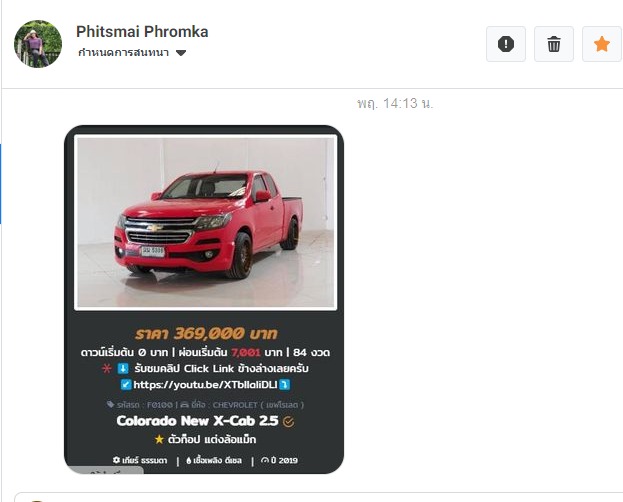The width and height of the screenshot is (623, 502).
Task: Click the ราคา 369,000 บาท price text
Action: pyautogui.click(x=206, y=333)
